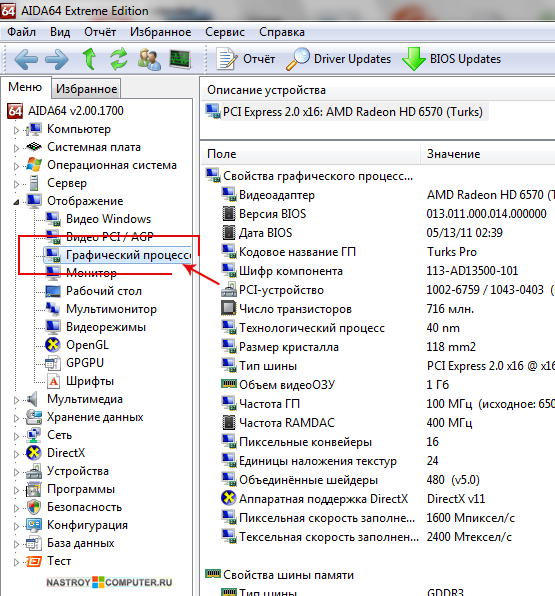Open the Вид menu
The height and width of the screenshot is (596, 555).
(x=60, y=32)
